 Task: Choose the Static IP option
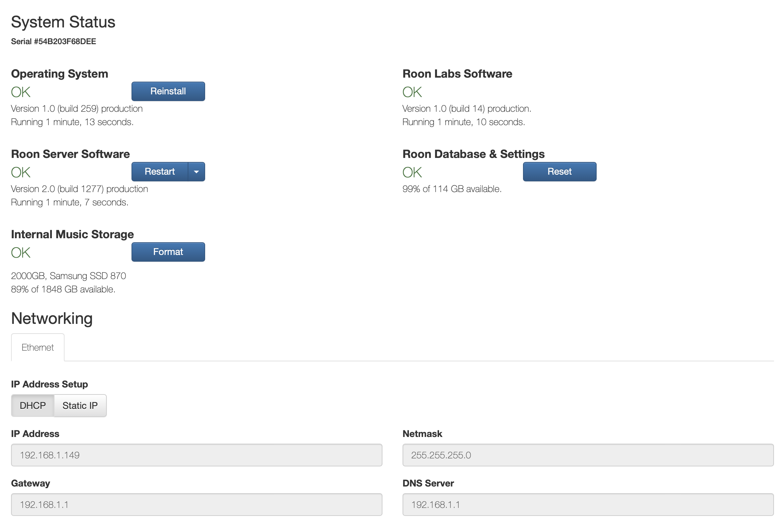tap(80, 405)
